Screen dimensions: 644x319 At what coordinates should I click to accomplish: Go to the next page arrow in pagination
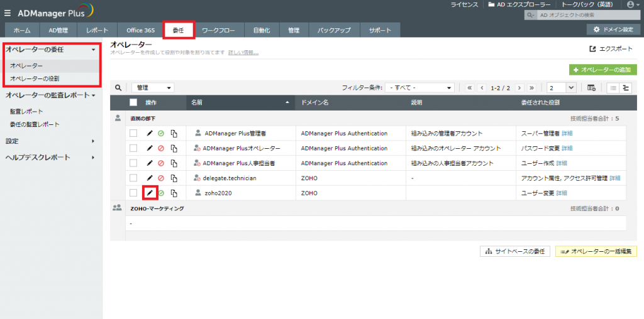[519, 88]
